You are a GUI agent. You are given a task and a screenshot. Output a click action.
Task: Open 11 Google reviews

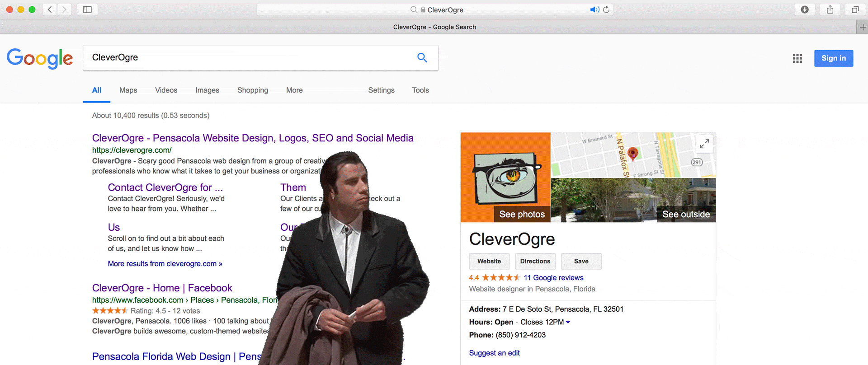pyautogui.click(x=554, y=278)
